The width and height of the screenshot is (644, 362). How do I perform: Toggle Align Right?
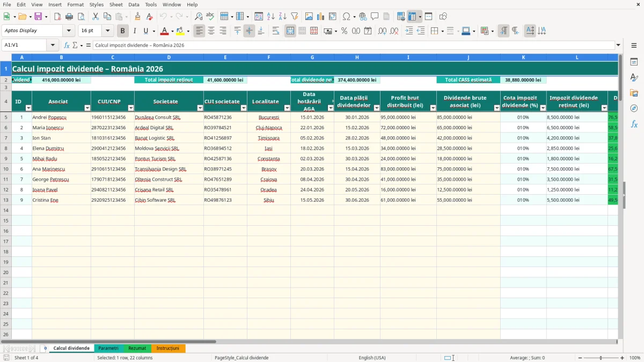(x=223, y=31)
